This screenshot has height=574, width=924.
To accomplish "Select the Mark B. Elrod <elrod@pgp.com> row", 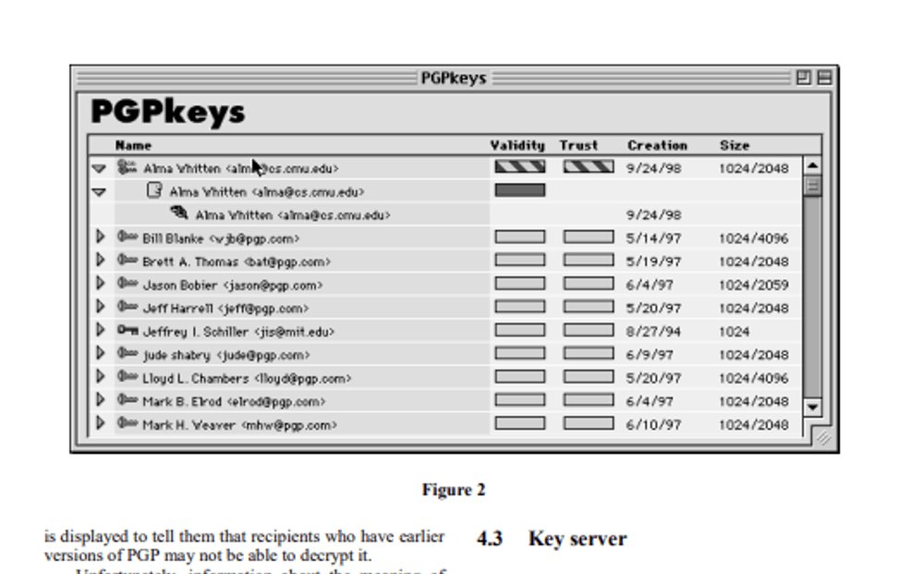I will 446,401.
